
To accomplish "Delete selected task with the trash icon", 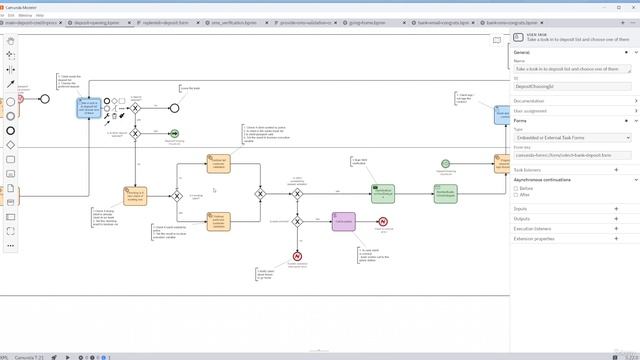I will tap(115, 116).
